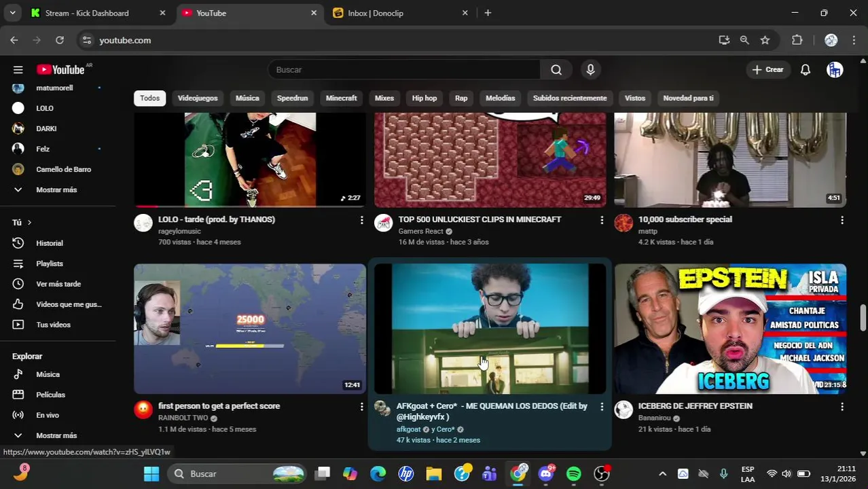Open the Tú section chevron
The width and height of the screenshot is (868, 489).
pos(29,222)
